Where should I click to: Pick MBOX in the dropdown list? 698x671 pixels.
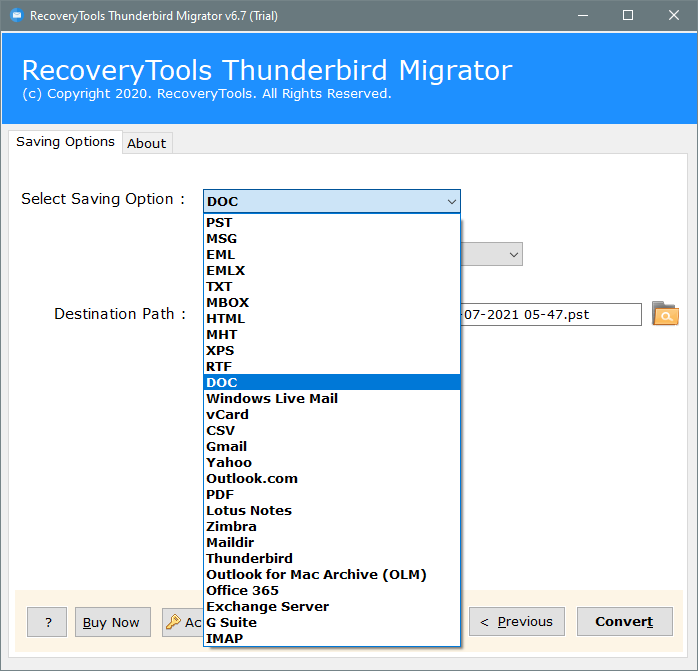[x=332, y=303]
